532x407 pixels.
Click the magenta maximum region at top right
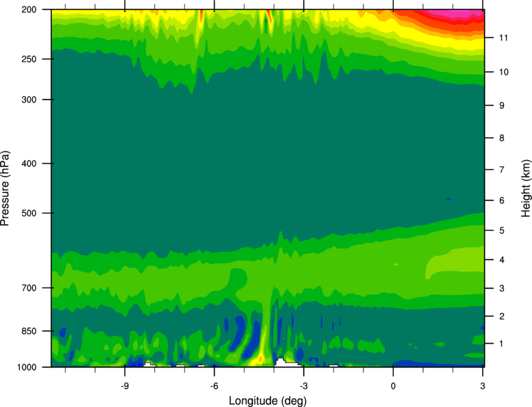(454, 14)
